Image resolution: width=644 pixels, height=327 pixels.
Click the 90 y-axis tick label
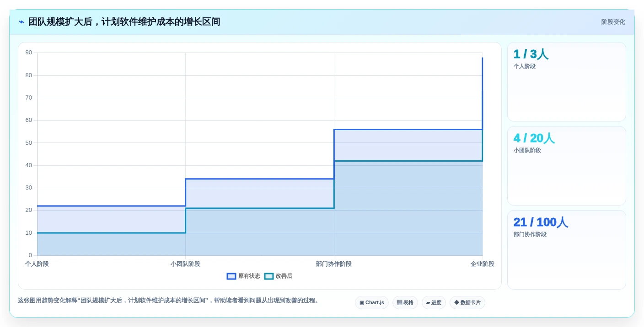pos(29,53)
